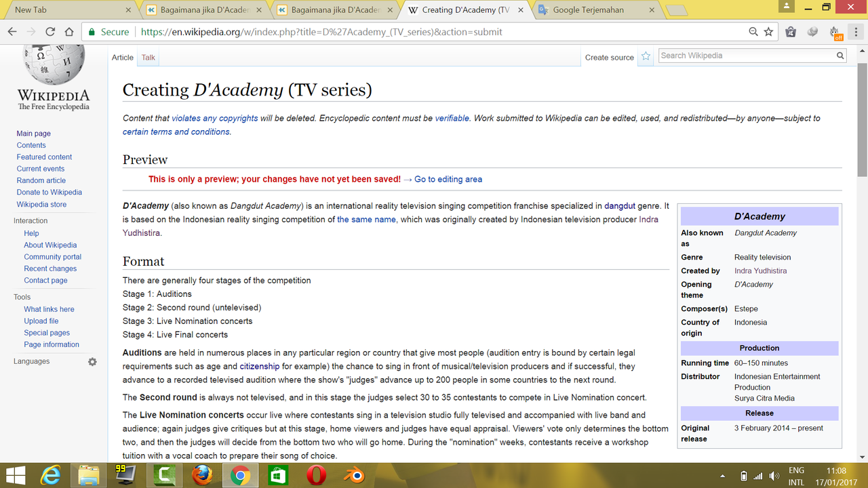
Task: Click the flame extension with 'off' badge
Action: tap(835, 32)
